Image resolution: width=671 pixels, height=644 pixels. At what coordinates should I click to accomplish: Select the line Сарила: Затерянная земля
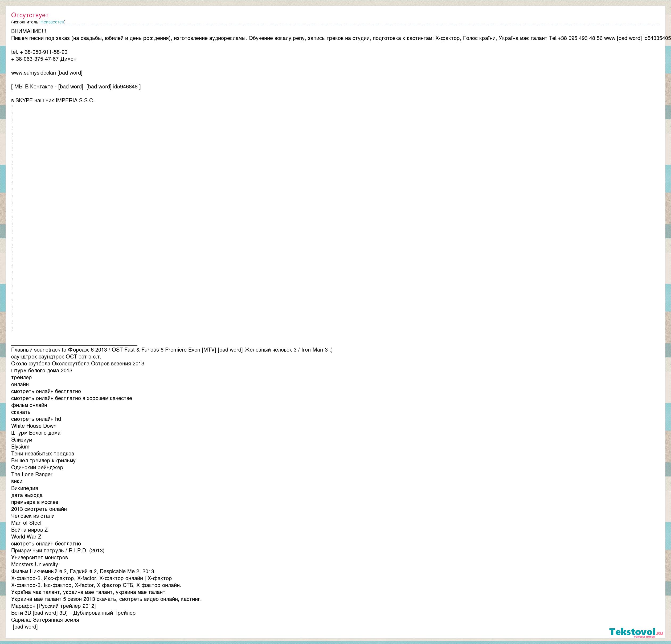[45, 620]
